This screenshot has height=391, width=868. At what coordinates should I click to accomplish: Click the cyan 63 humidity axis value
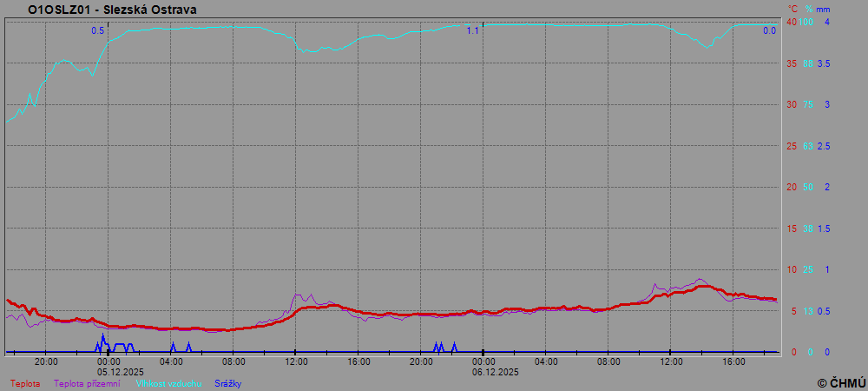(807, 146)
